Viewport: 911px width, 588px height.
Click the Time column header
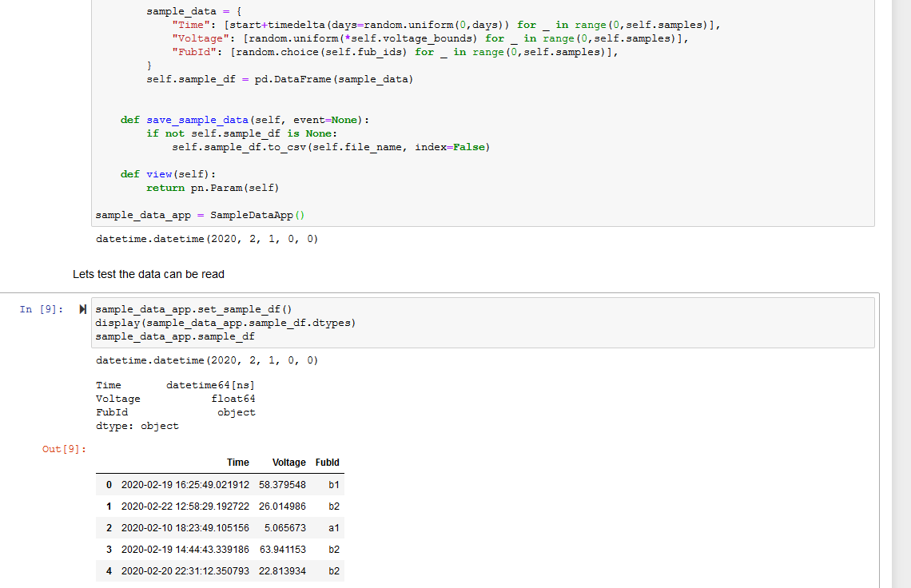[237, 463]
